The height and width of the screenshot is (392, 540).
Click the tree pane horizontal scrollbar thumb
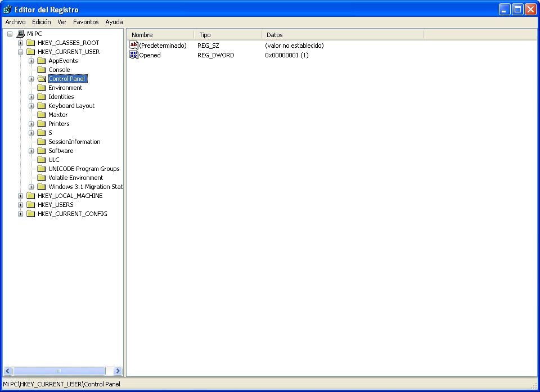(x=59, y=371)
